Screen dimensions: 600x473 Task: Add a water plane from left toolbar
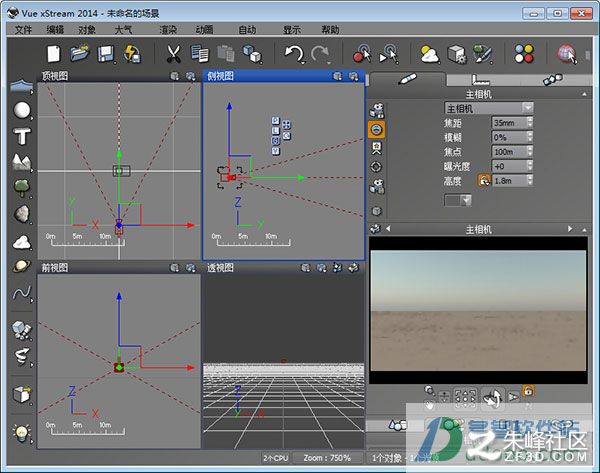click(22, 86)
